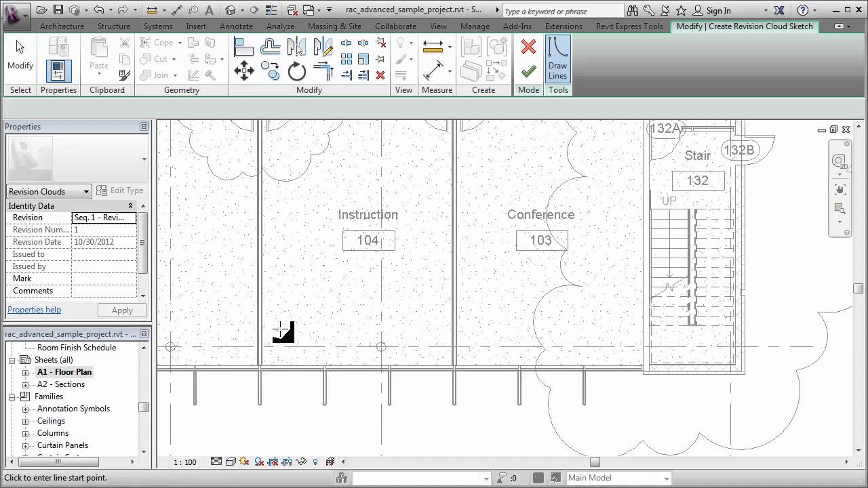
Task: Finish the sketch with the green check
Action: (x=528, y=70)
